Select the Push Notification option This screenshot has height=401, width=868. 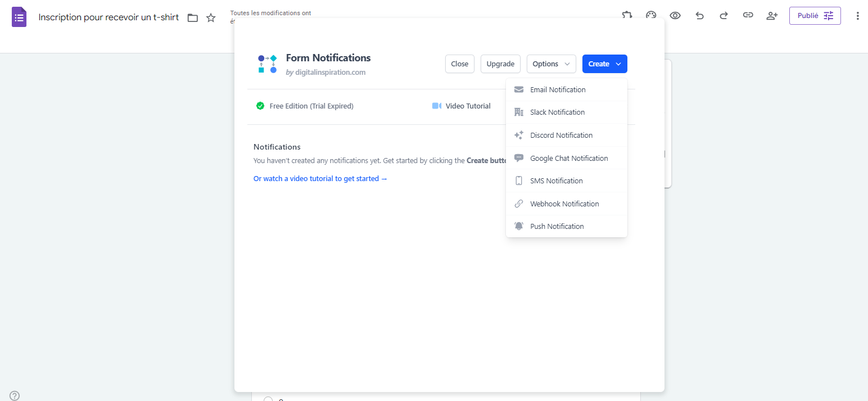click(x=557, y=227)
